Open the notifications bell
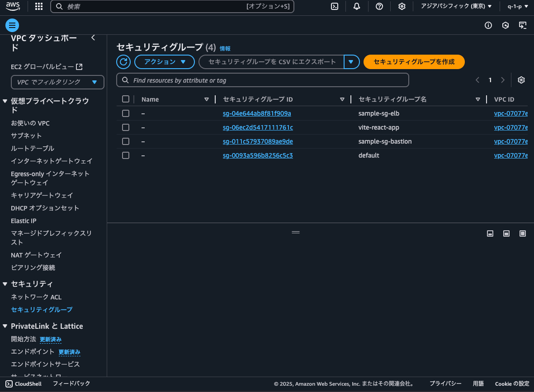The height and width of the screenshot is (392, 534). [357, 6]
